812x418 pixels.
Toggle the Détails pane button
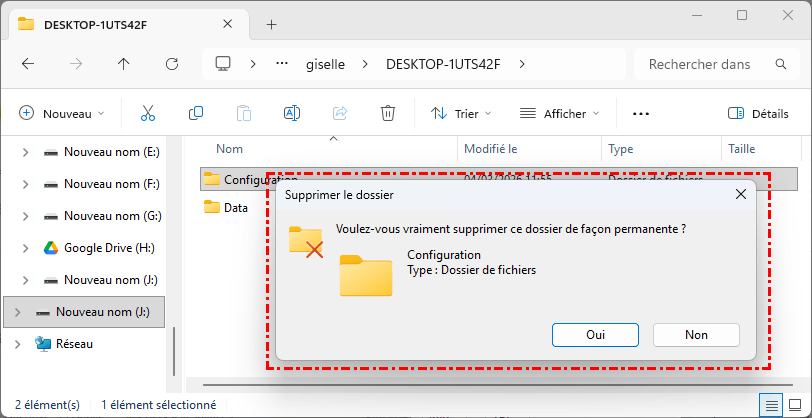(758, 113)
